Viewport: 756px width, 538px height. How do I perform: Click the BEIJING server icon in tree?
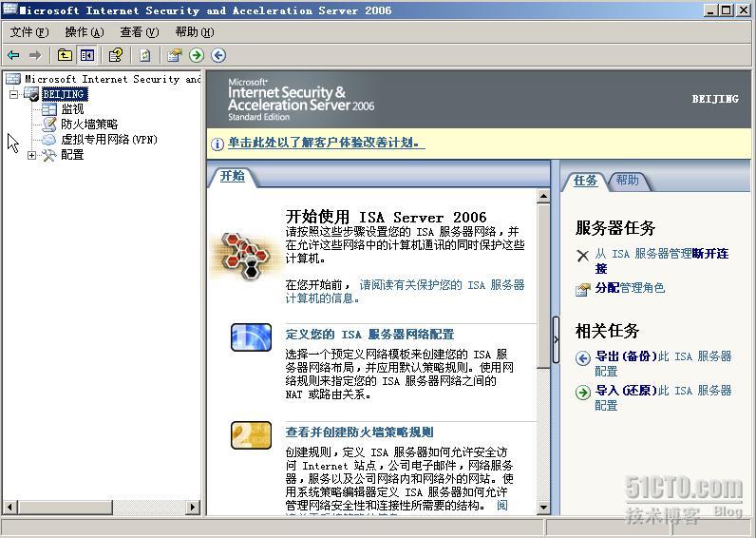click(32, 94)
